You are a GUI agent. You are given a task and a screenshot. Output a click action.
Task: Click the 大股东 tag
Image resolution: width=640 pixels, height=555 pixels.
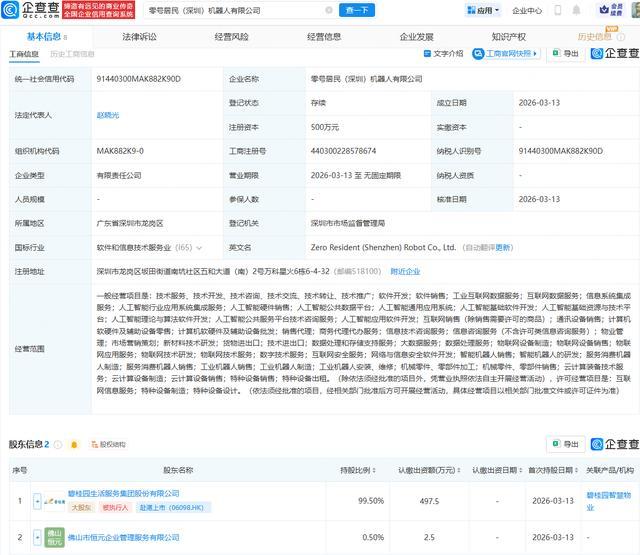81,508
